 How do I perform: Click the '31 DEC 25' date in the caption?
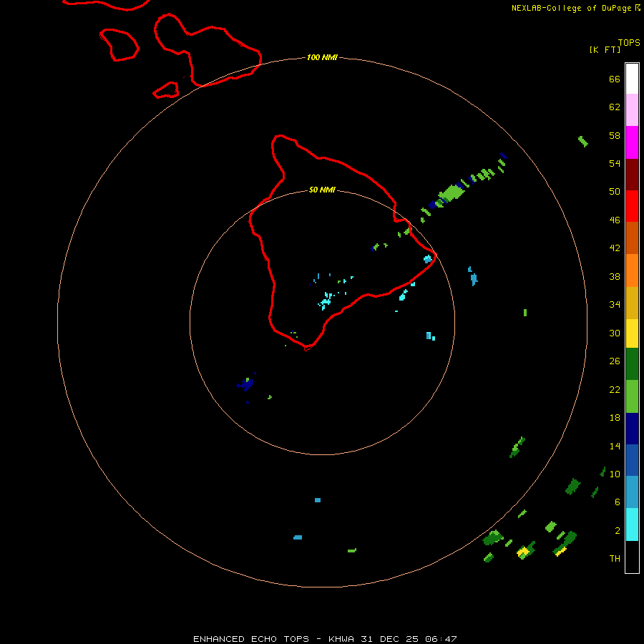pyautogui.click(x=389, y=639)
